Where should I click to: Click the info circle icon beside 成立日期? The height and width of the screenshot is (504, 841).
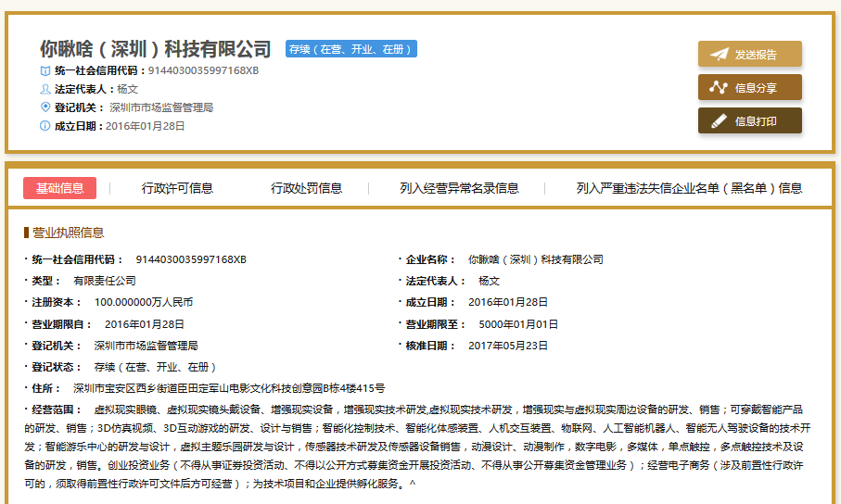click(45, 126)
